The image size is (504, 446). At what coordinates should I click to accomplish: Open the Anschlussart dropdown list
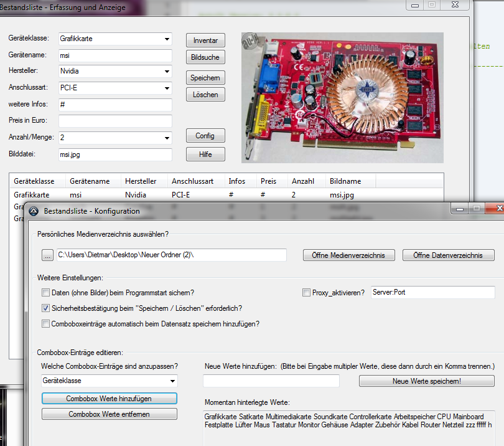[167, 88]
